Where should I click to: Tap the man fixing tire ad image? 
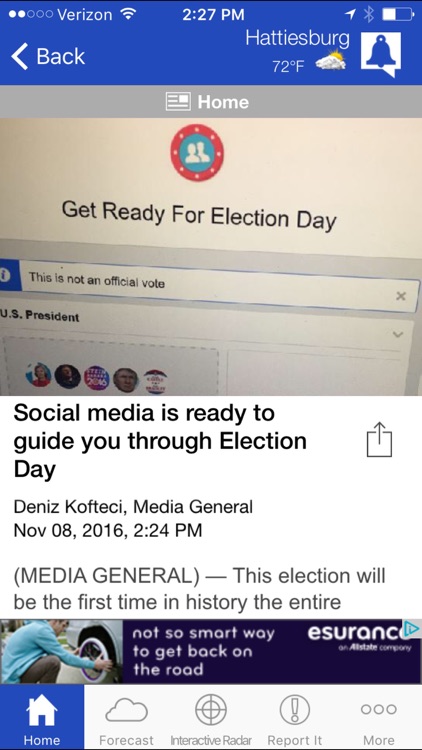point(61,651)
